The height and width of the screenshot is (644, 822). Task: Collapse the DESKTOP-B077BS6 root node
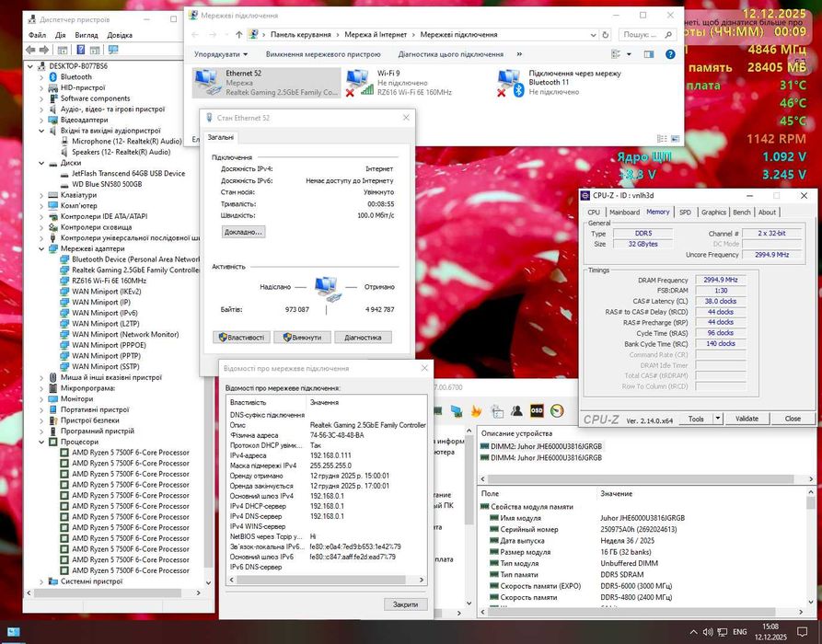click(29, 66)
